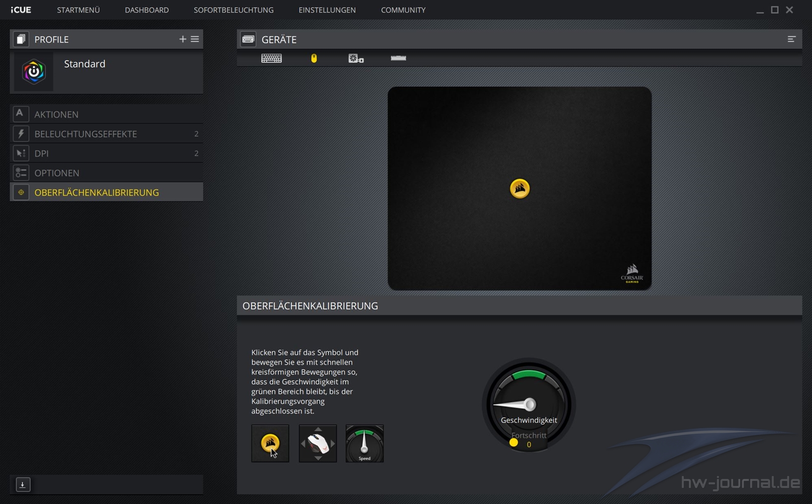Click the Fortschritt progress value 0

click(x=529, y=445)
